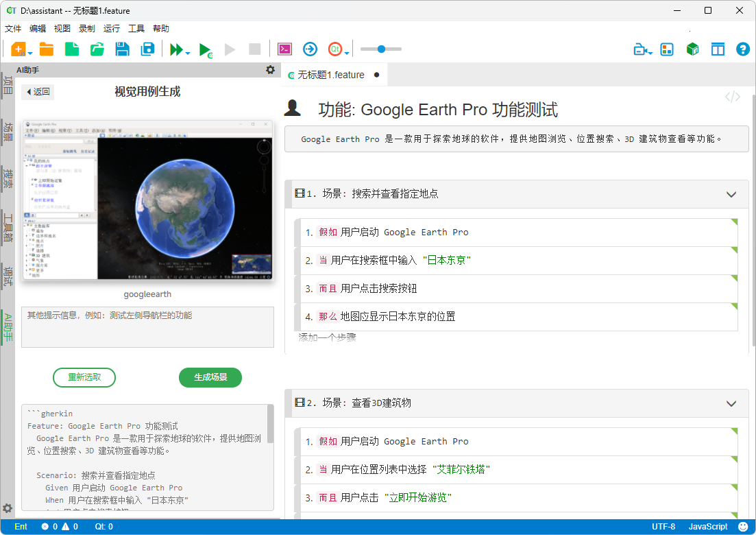Viewport: 756px width, 535px height.
Task: Click the red Qt automation icon
Action: 335,49
